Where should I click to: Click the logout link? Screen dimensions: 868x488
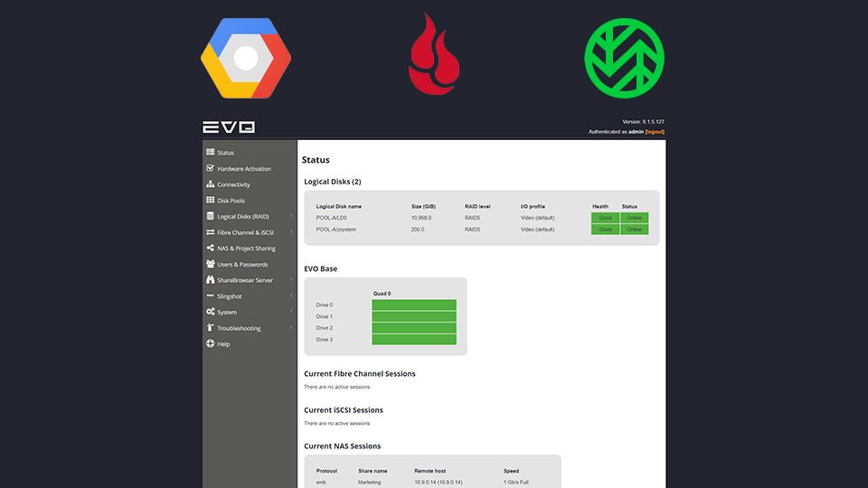655,132
